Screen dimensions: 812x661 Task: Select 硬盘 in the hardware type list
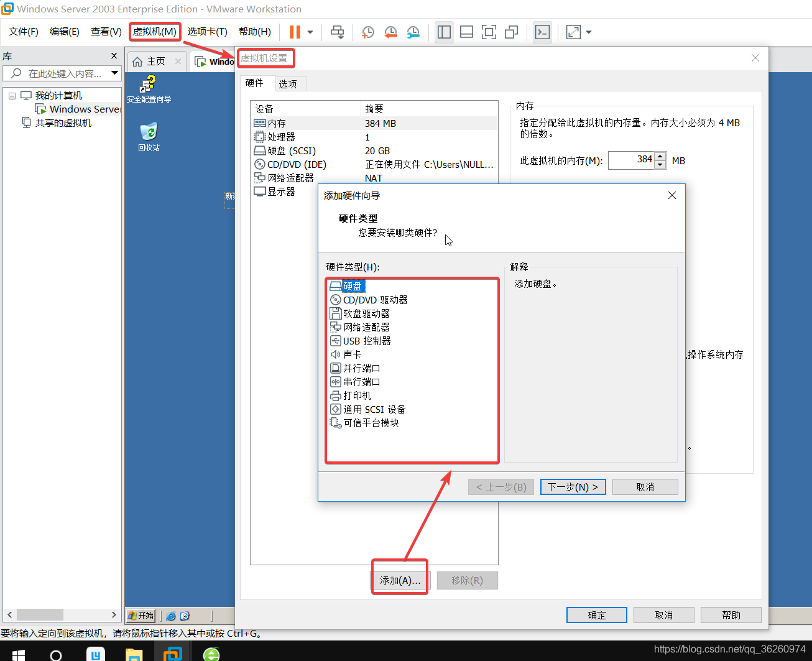(x=347, y=286)
